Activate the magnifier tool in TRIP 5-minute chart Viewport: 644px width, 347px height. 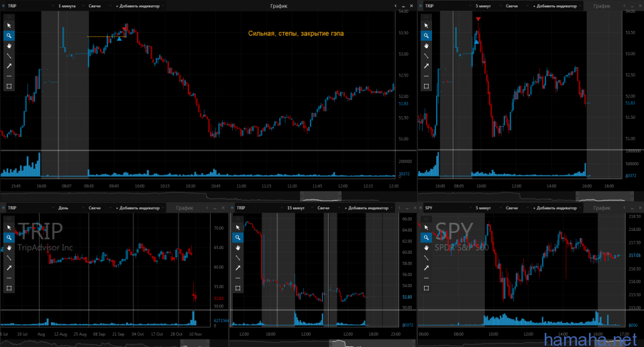tap(427, 36)
